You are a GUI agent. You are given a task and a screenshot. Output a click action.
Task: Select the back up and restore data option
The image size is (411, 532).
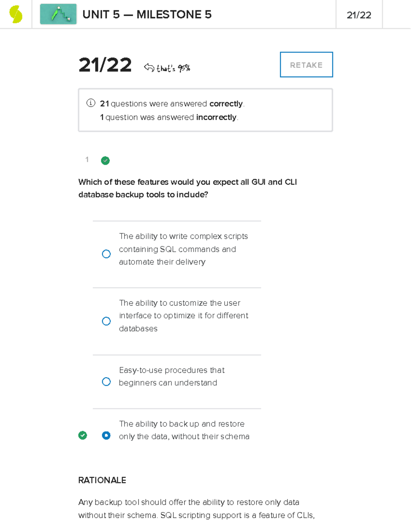106,435
